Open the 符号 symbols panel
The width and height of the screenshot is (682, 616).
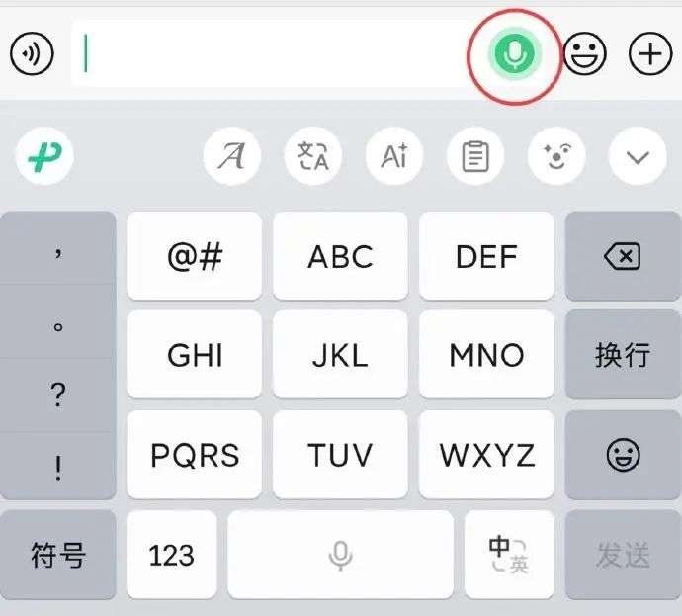pyautogui.click(x=58, y=555)
